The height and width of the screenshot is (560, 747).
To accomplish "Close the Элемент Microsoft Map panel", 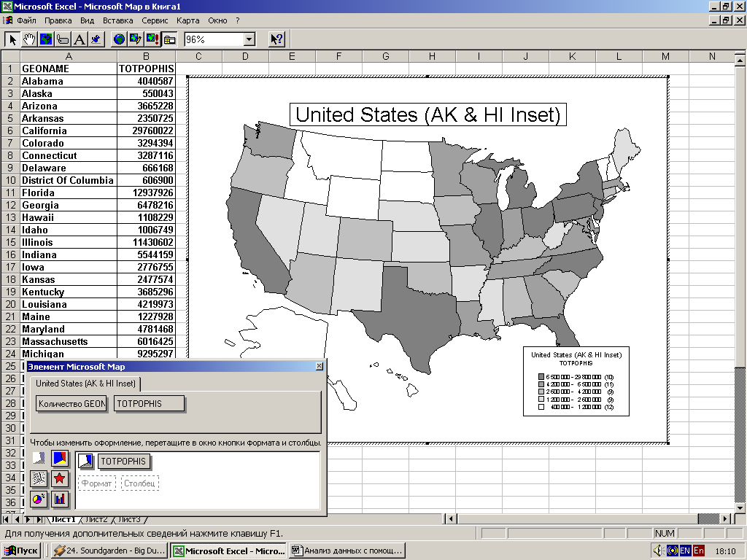I will click(x=320, y=366).
